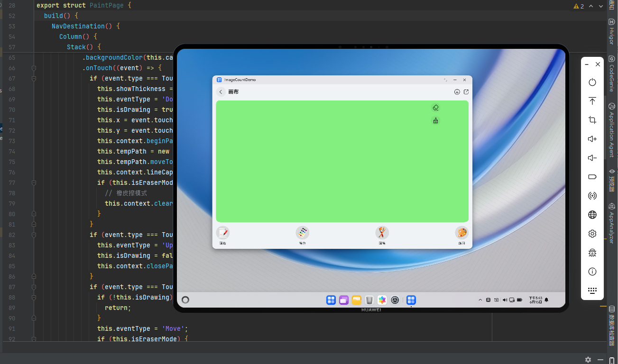Screen dimensions: 618x364
Task: Open the Hvigor side panel
Action: 612,32
